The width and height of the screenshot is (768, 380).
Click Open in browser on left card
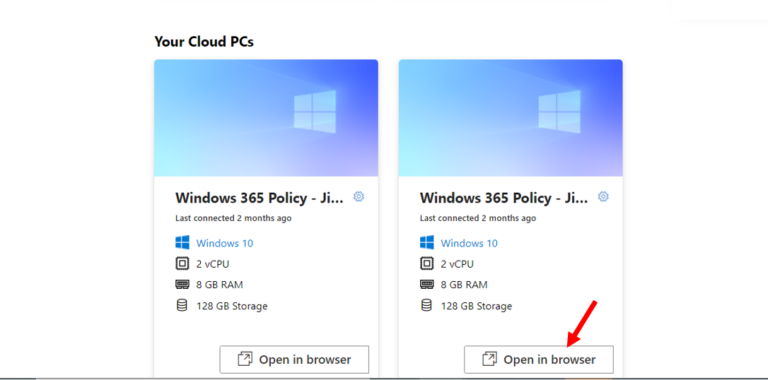click(294, 359)
